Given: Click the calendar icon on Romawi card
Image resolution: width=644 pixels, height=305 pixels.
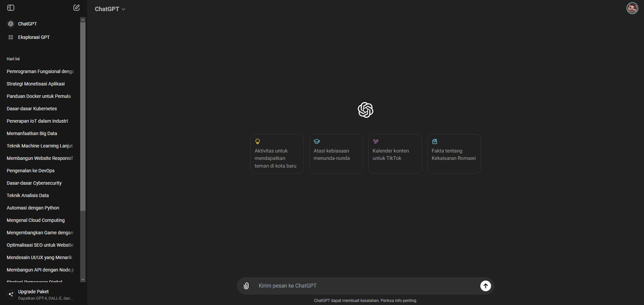Looking at the screenshot, I should pyautogui.click(x=435, y=141).
